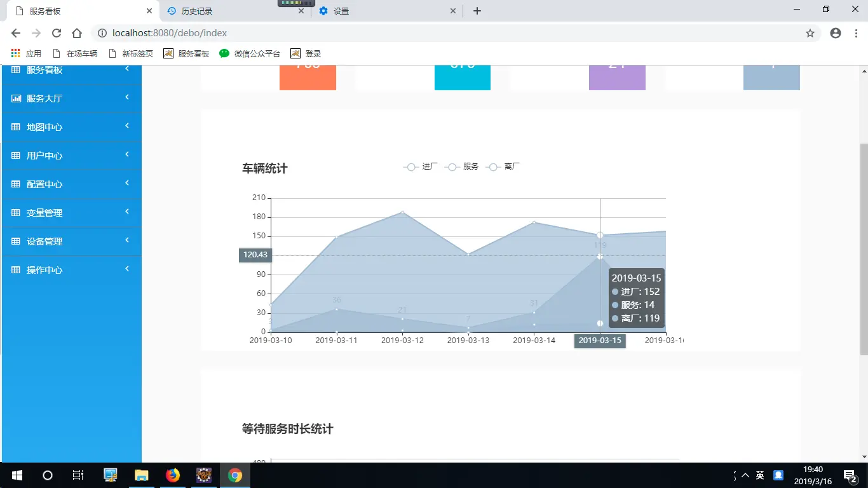Open the 微信公众平台 bookmark
This screenshot has height=488, width=868.
point(250,53)
